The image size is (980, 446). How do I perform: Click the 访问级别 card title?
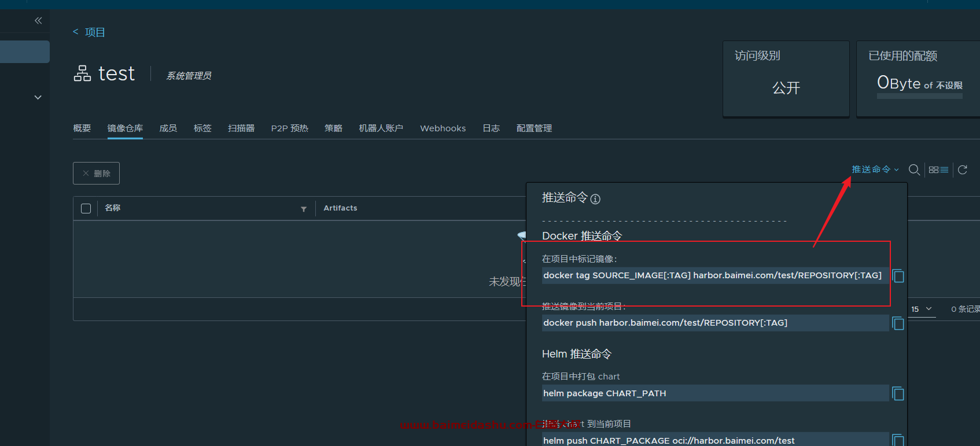click(757, 56)
